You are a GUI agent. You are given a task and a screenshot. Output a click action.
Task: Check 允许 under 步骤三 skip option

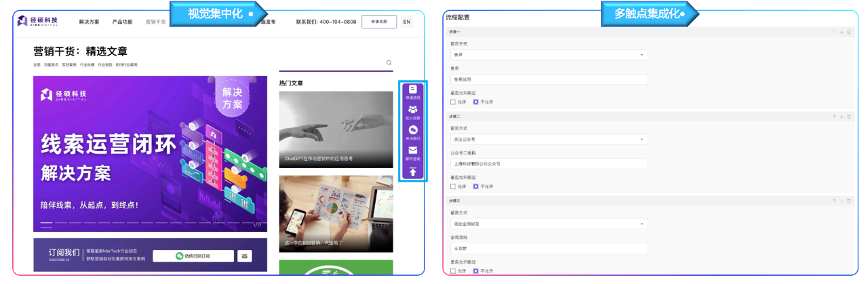click(453, 271)
